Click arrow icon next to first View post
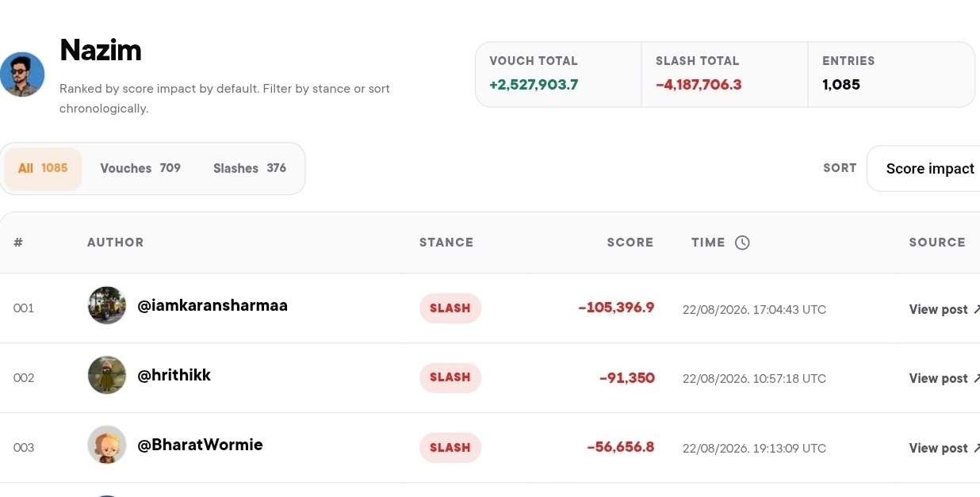980x497 pixels. pos(976,309)
